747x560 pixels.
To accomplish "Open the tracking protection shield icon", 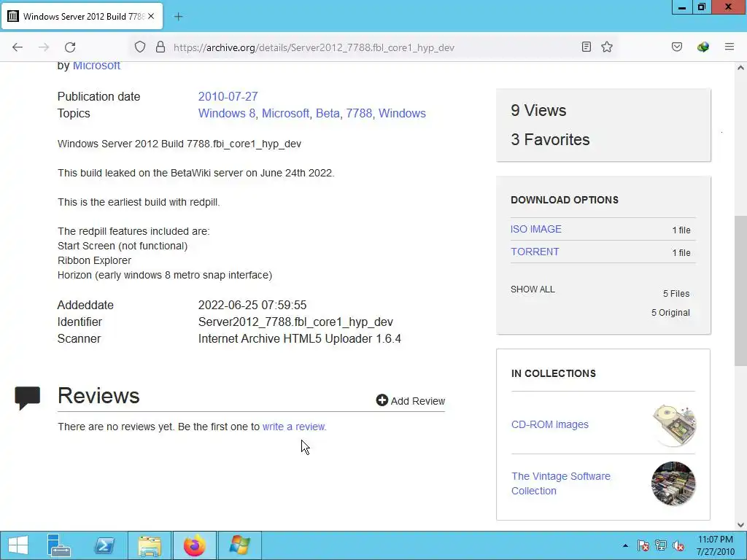I will (x=139, y=47).
